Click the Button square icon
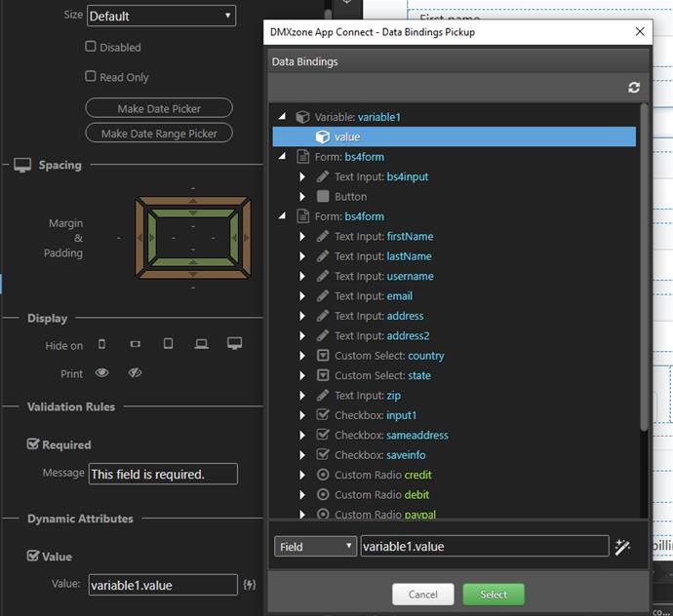The height and width of the screenshot is (616, 673). click(323, 197)
